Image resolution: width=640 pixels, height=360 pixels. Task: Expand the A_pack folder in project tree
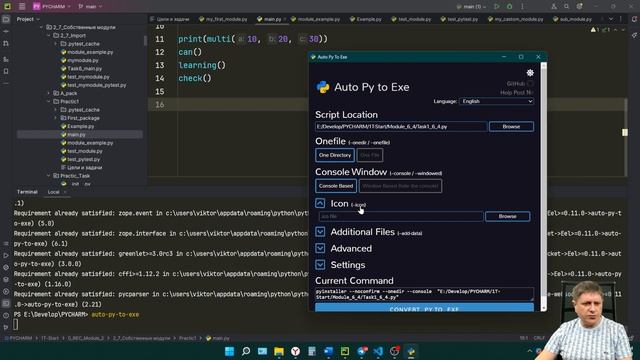tap(49, 93)
